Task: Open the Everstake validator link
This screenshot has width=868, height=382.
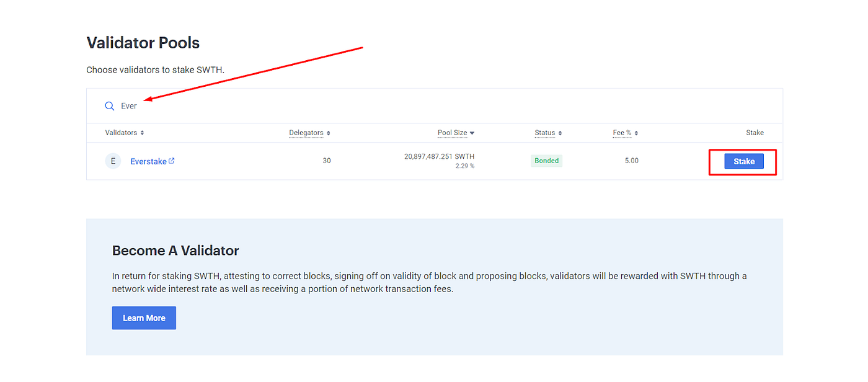Action: point(148,161)
